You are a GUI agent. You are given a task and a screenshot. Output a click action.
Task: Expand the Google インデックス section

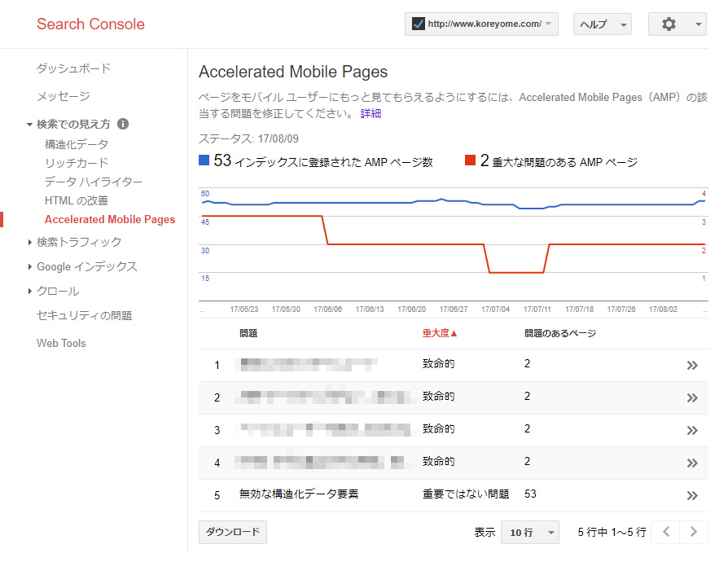pos(29,266)
